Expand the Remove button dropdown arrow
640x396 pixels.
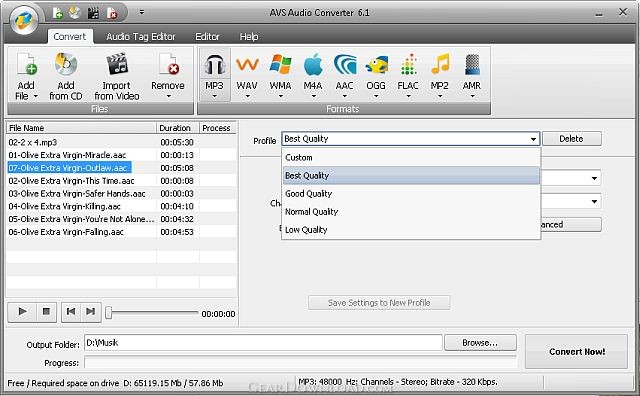coord(169,97)
